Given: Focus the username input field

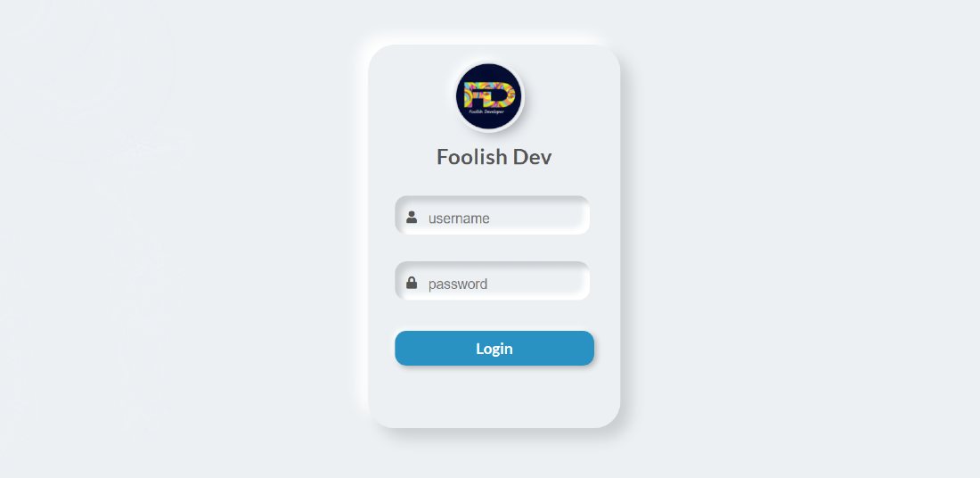Looking at the screenshot, I should (492, 215).
